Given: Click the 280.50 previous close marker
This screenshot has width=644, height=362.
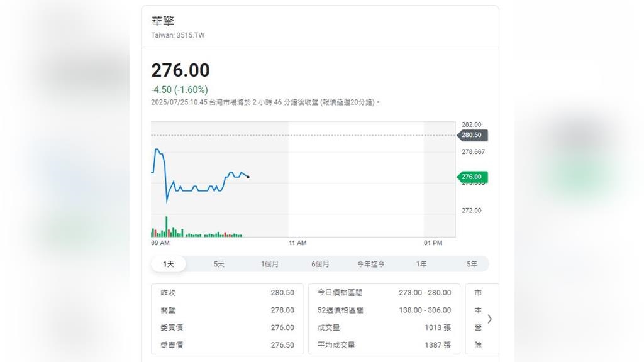Looking at the screenshot, I should 472,135.
